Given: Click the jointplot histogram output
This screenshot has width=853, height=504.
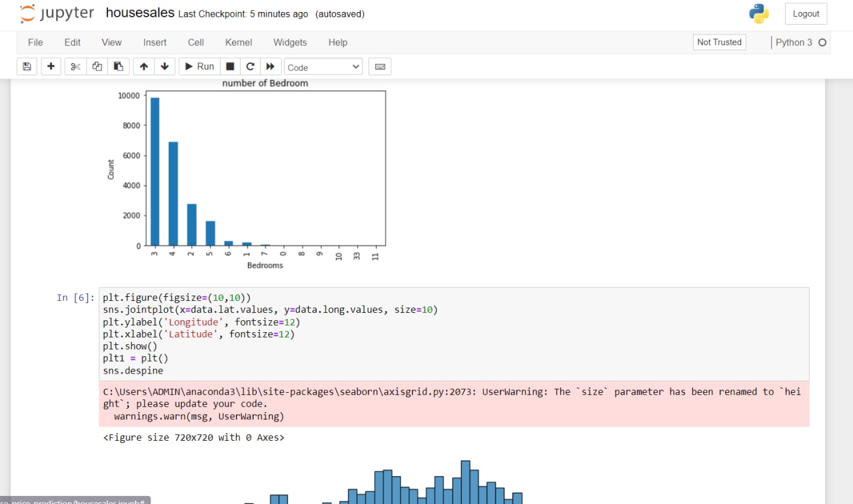Looking at the screenshot, I should point(383,481).
